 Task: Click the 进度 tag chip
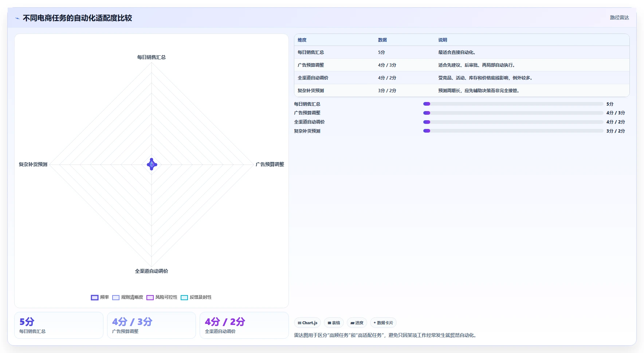click(x=357, y=323)
